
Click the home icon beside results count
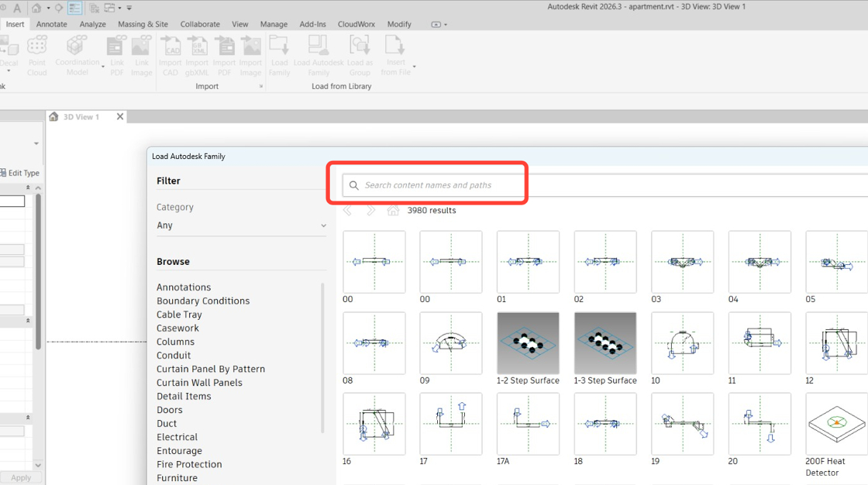(393, 211)
